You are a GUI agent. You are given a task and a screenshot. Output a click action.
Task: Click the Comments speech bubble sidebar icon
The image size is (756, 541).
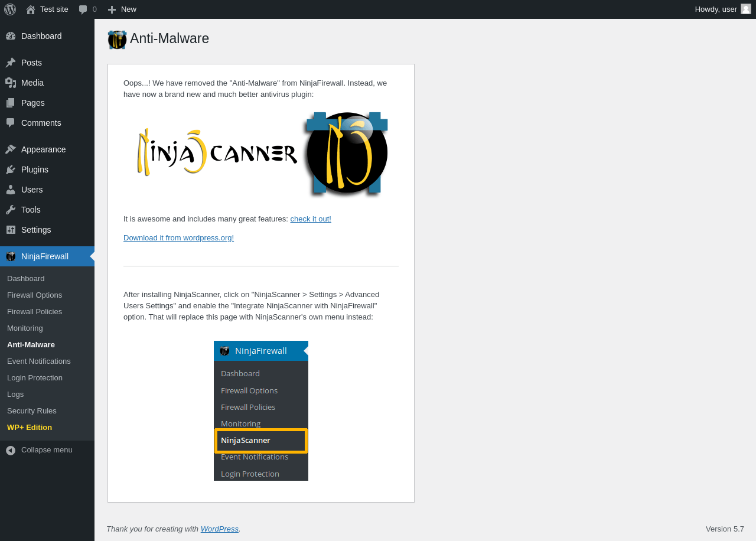tap(11, 123)
